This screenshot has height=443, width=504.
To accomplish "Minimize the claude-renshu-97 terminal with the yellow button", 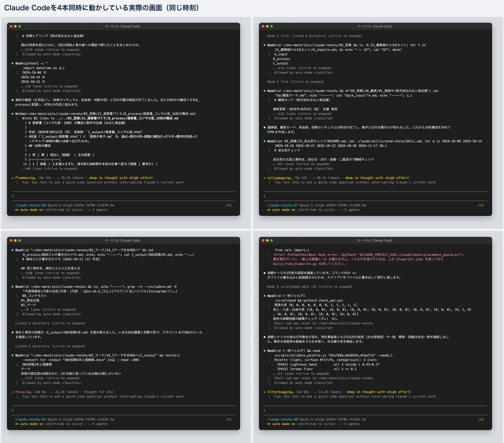I will click(267, 26).
